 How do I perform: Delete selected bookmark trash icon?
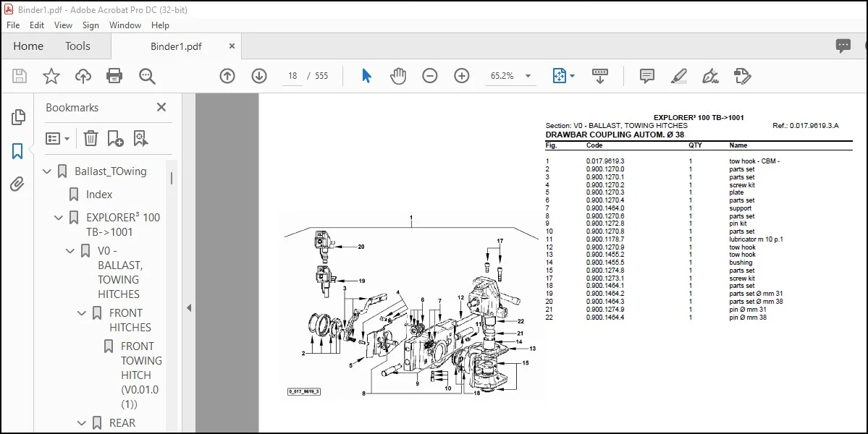[90, 138]
